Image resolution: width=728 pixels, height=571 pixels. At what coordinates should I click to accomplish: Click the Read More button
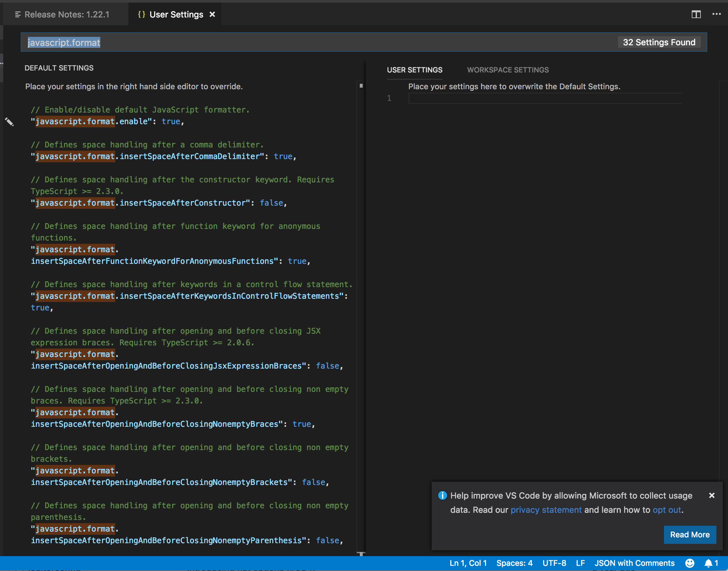(689, 534)
